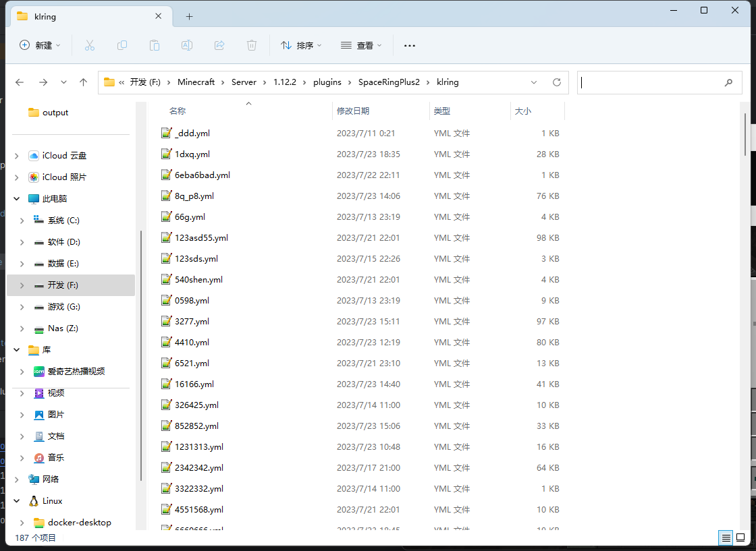
Task: Click the Copy icon in toolbar
Action: [x=122, y=45]
